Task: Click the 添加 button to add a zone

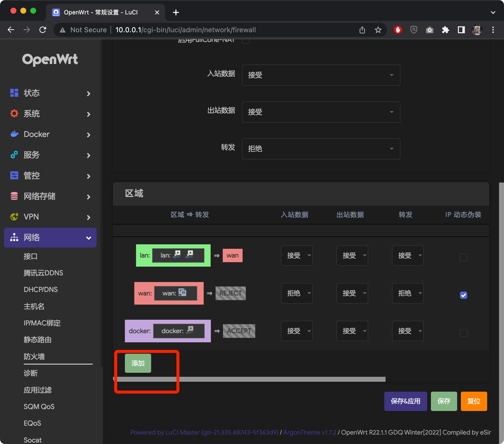Action: click(x=138, y=363)
